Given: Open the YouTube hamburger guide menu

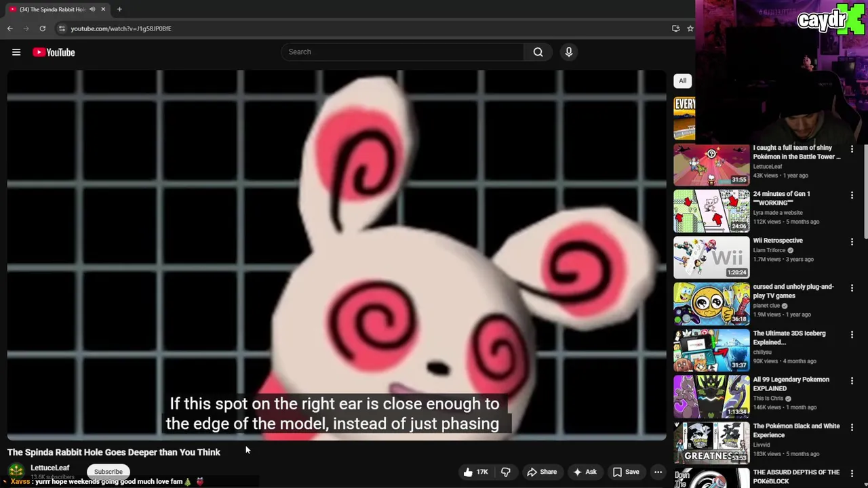Looking at the screenshot, I should click(16, 52).
